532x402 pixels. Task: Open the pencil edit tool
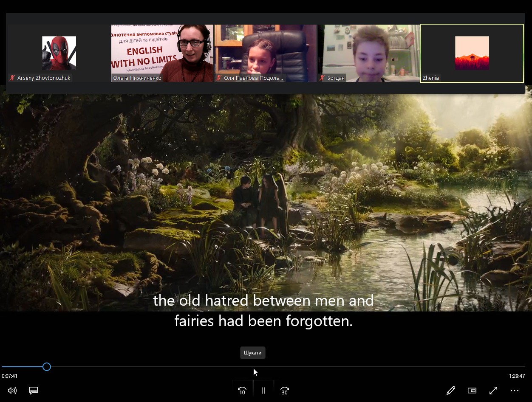coord(451,391)
